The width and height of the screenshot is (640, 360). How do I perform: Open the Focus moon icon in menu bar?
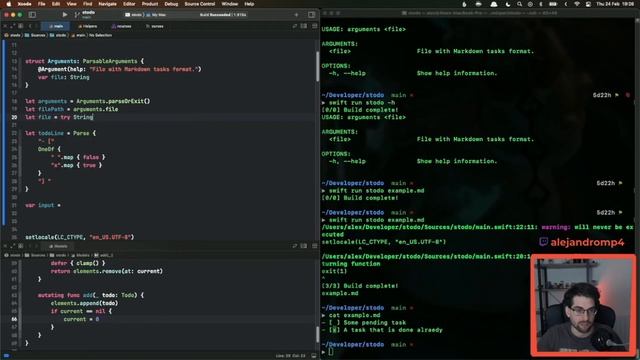(508, 4)
